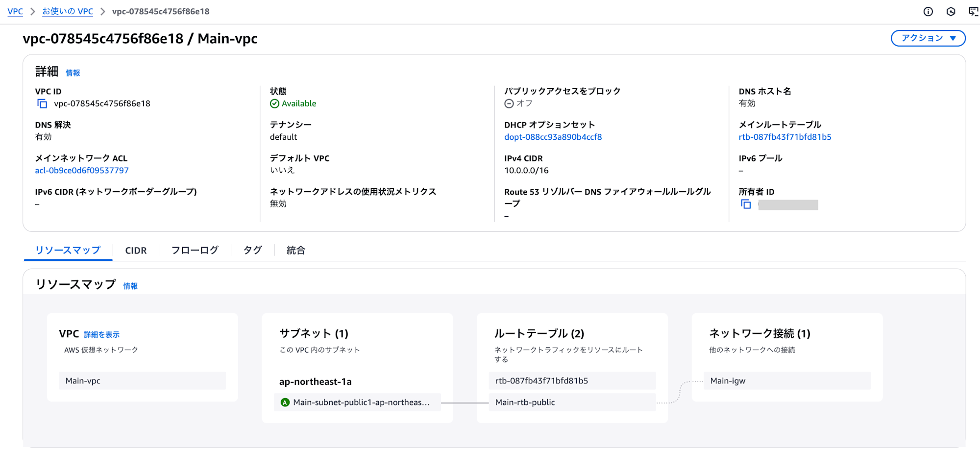Image resolution: width=980 pixels, height=455 pixels.
Task: Click the サブネット (1) card heading
Action: [314, 334]
